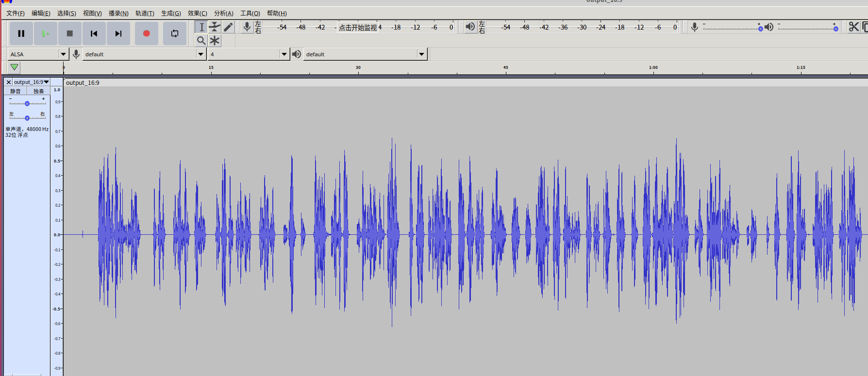Open the recording channels dropdown showing 4
Viewport: 868px width, 376px height.
pyautogui.click(x=249, y=54)
